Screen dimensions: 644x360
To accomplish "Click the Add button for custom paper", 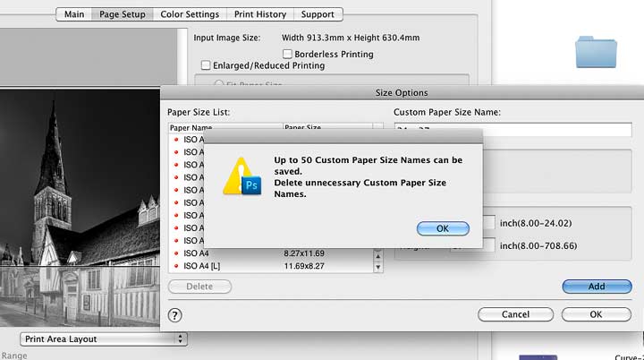I will point(597,287).
